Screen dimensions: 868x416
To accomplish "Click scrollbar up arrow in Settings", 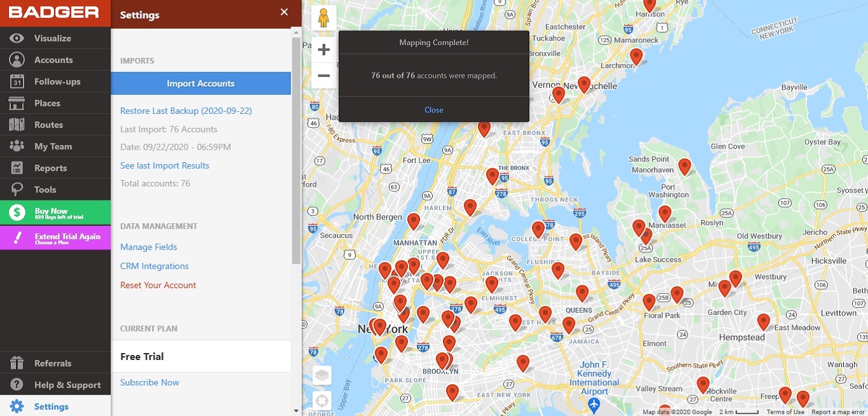I will (x=296, y=32).
